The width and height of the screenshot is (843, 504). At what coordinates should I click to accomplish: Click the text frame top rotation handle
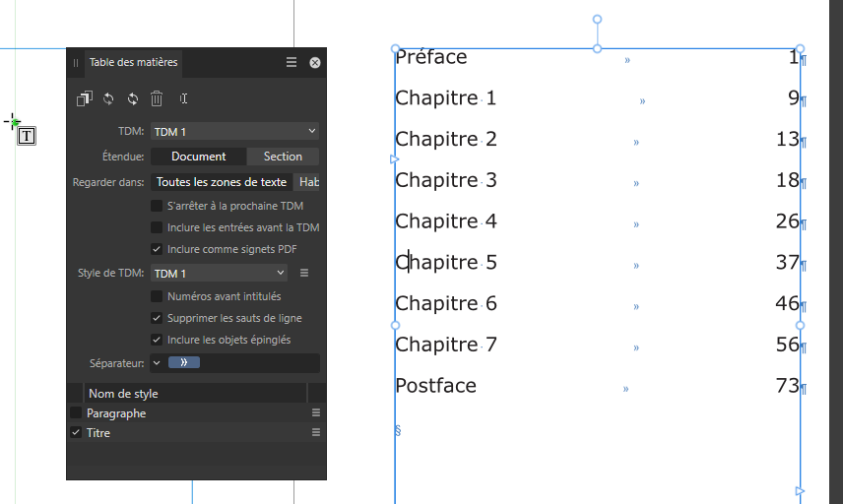597,20
